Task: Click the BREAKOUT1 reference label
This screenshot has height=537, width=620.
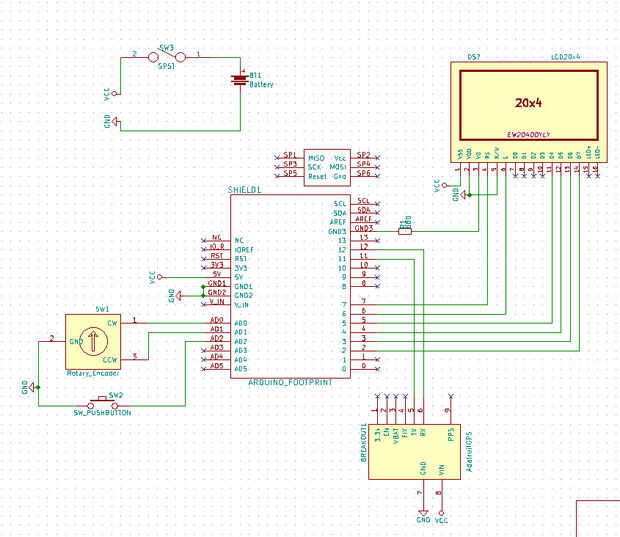Action: (x=364, y=443)
